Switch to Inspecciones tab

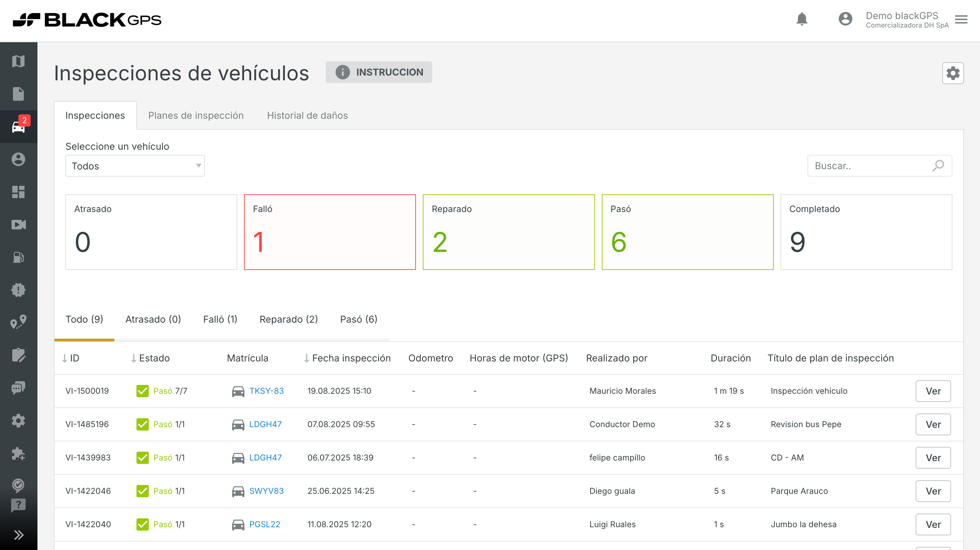coord(95,115)
